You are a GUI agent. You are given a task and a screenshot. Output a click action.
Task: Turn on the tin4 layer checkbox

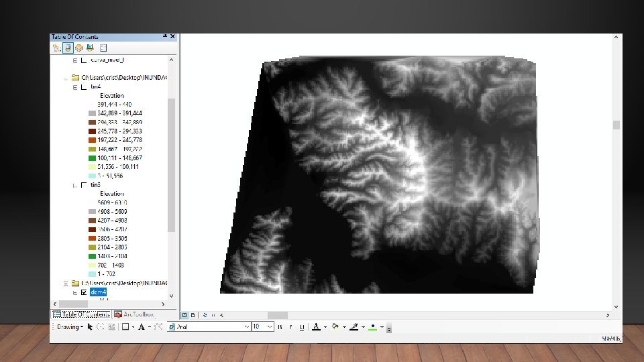(83, 86)
